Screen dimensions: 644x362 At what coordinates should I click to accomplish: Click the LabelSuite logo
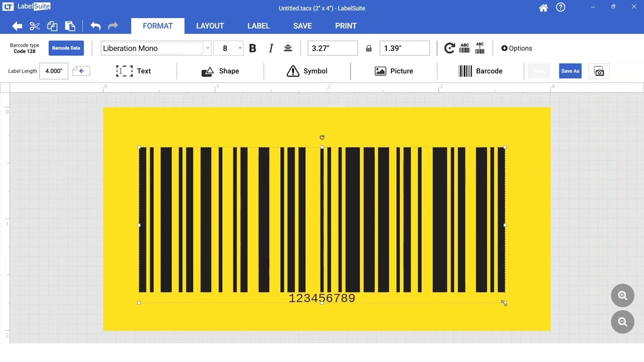[27, 7]
